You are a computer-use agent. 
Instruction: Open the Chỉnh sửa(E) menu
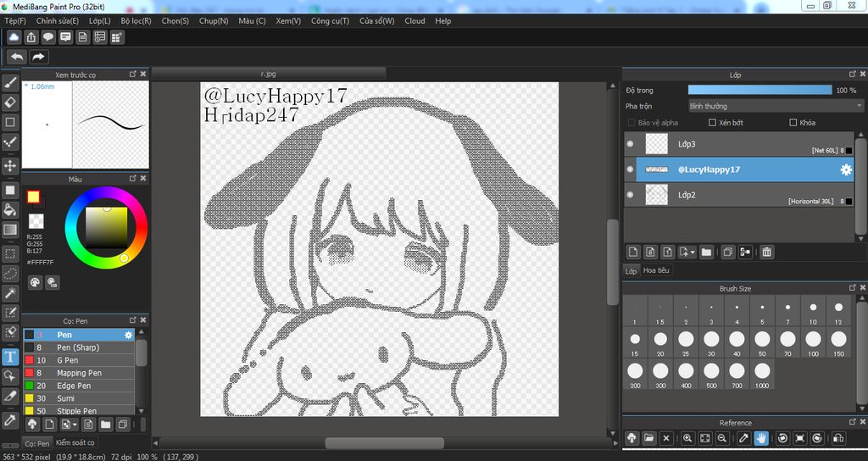point(58,21)
